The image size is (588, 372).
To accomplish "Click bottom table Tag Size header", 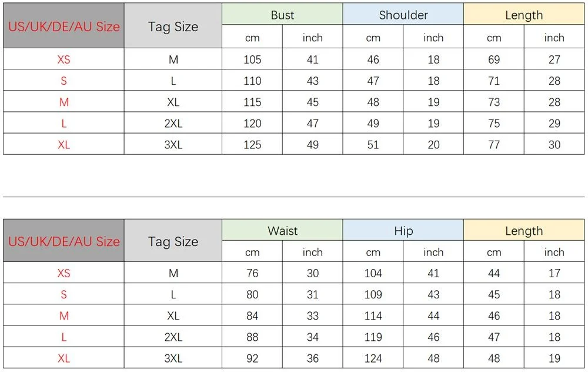I will (x=173, y=241).
